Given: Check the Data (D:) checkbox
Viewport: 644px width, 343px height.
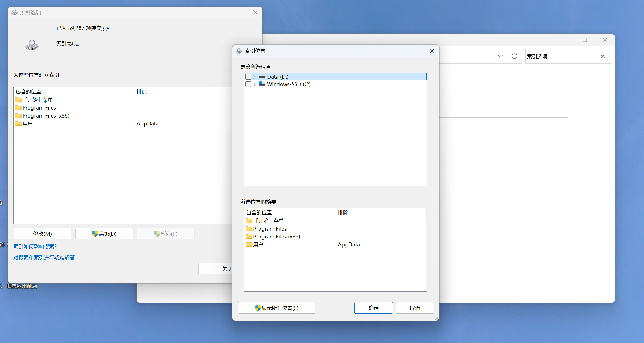Looking at the screenshot, I should click(x=248, y=77).
